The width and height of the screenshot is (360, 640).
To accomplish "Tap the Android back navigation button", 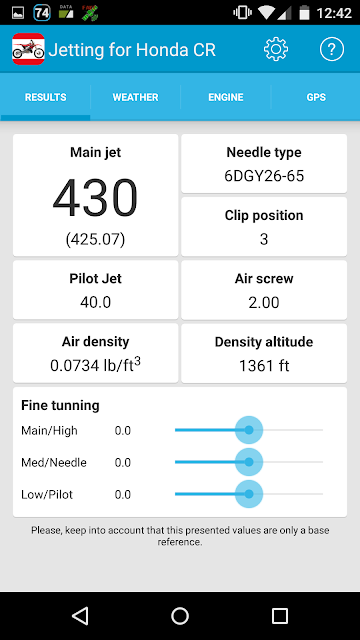I will (80, 616).
